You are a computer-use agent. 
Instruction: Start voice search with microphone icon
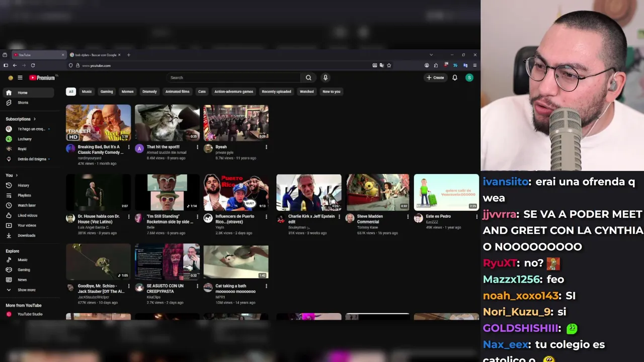coord(326,77)
